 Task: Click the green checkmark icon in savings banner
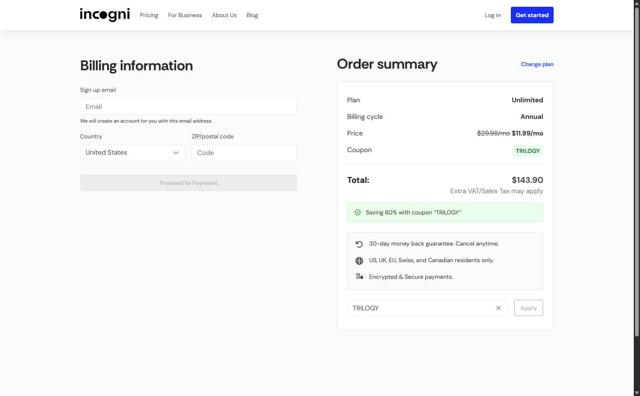coord(358,212)
